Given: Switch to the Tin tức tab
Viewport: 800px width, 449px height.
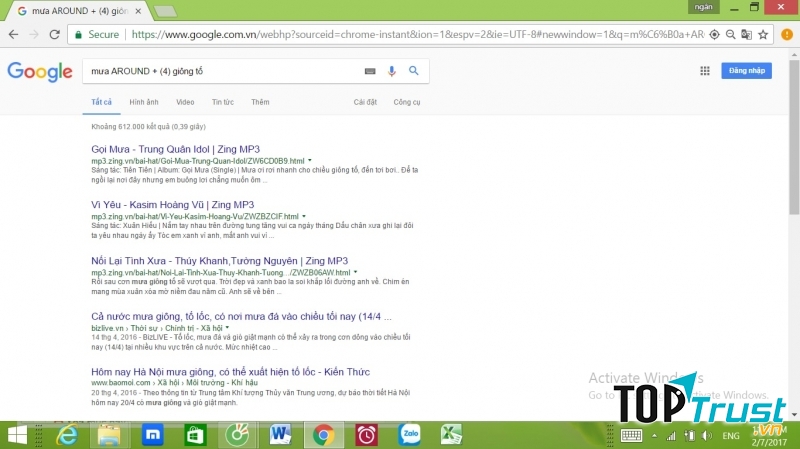Looking at the screenshot, I should click(x=222, y=102).
